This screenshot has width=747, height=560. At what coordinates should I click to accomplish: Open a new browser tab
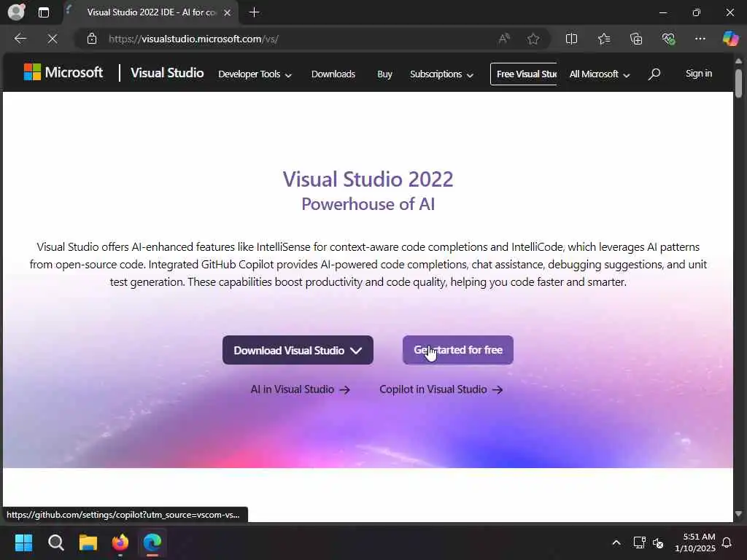[x=255, y=12]
